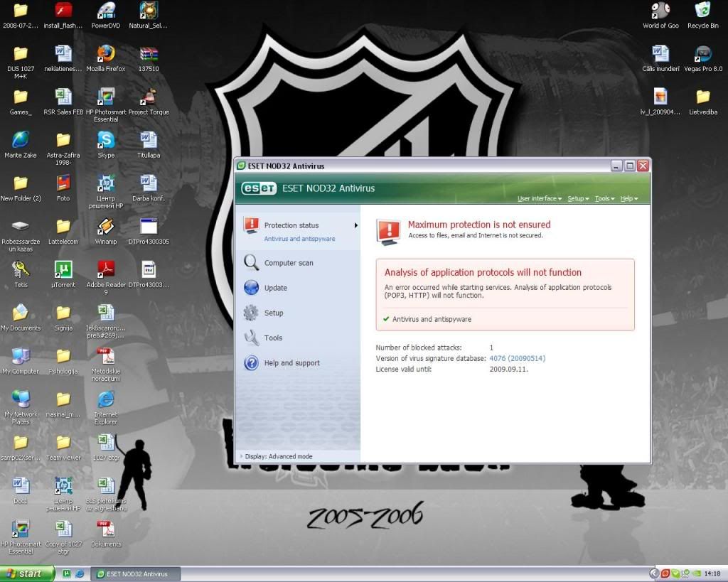The width and height of the screenshot is (728, 582).
Task: Open Setup section in ESET sidebar
Action: pos(274,313)
